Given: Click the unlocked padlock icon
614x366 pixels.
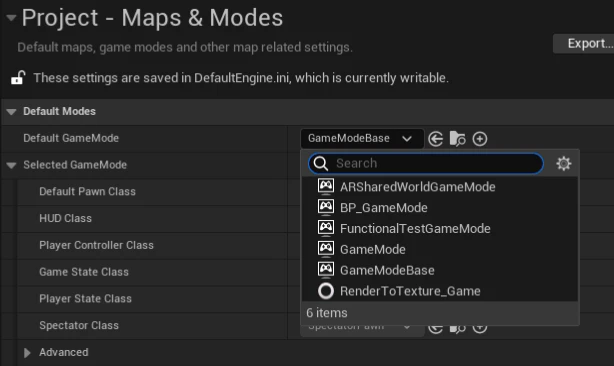Looking at the screenshot, I should [x=18, y=78].
